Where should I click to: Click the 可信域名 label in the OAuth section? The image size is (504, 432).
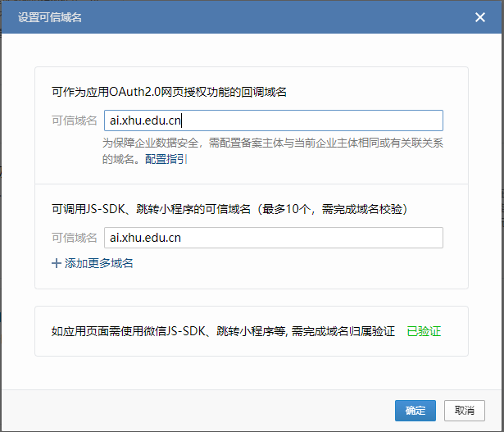pyautogui.click(x=74, y=121)
